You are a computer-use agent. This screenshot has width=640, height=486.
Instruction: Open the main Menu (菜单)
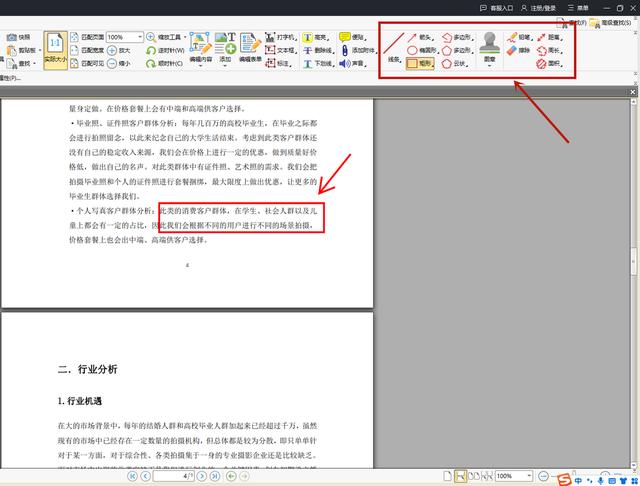578,8
